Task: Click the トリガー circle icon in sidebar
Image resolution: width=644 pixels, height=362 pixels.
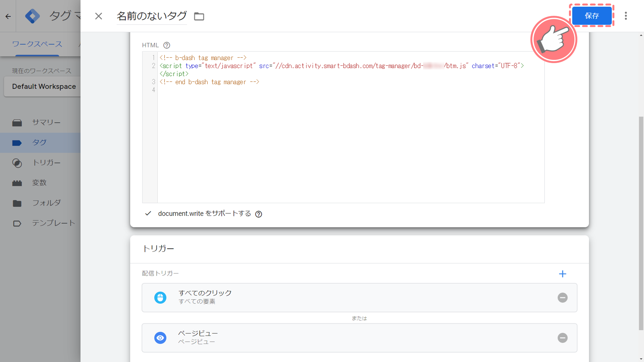Action: pos(17,163)
